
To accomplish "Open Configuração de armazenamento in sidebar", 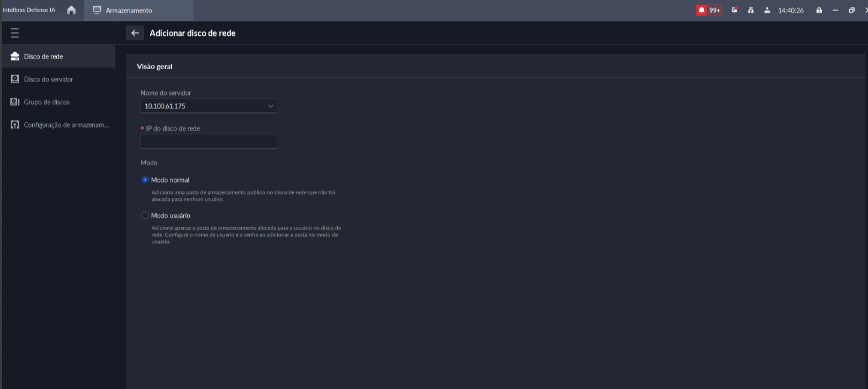I will point(66,125).
